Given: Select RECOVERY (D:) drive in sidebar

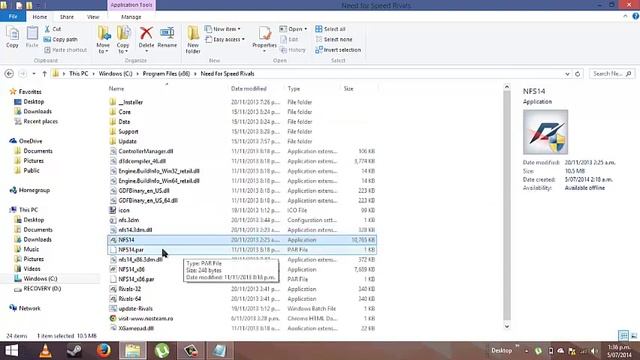Looking at the screenshot, I should coord(42,288).
